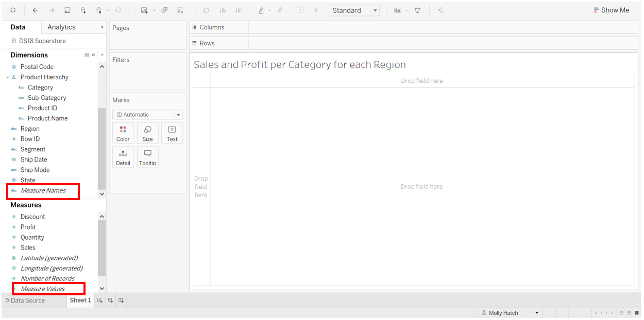Toggle the Highlight pen in the toolbar
This screenshot has height=320, width=644.
(x=261, y=10)
